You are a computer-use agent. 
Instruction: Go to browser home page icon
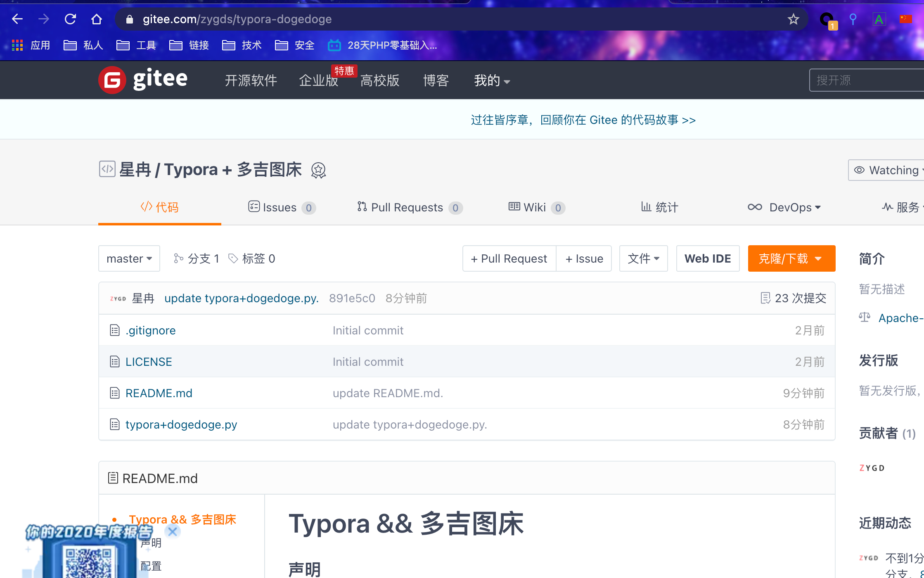coord(97,19)
